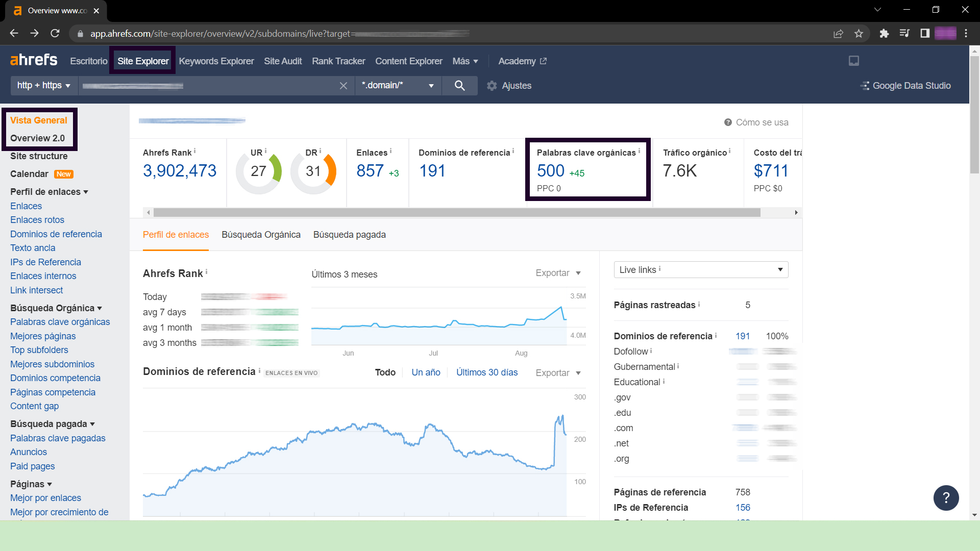Viewport: 980px width, 551px height.
Task: Open the Google Data Studio connector
Action: (x=905, y=86)
